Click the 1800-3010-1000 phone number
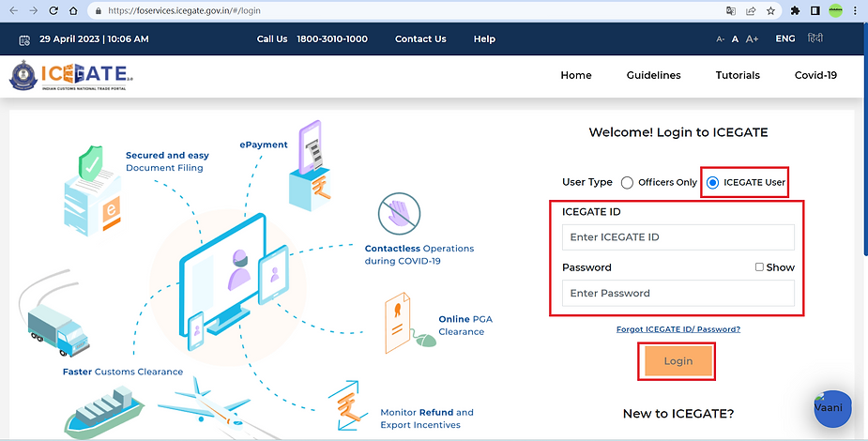This screenshot has height=441, width=868. tap(332, 39)
